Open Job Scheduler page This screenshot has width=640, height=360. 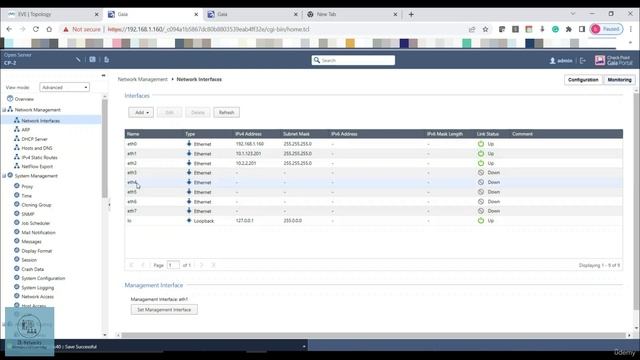coord(36,223)
